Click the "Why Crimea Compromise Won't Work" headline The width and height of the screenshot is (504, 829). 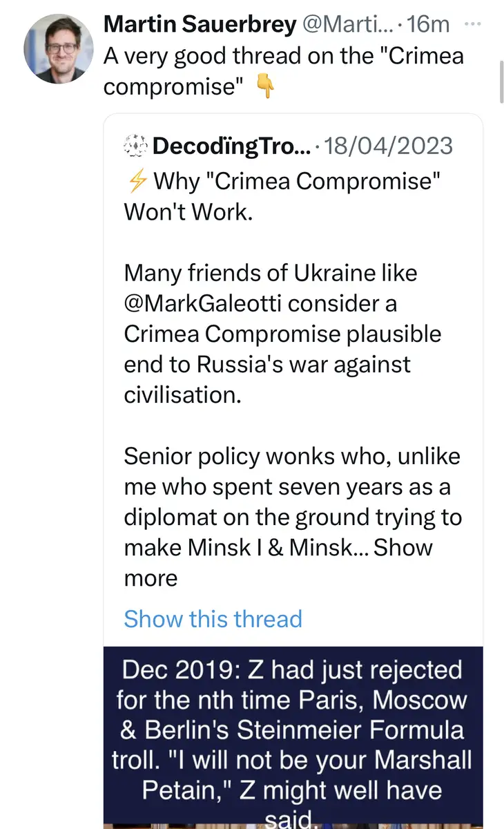tap(283, 196)
